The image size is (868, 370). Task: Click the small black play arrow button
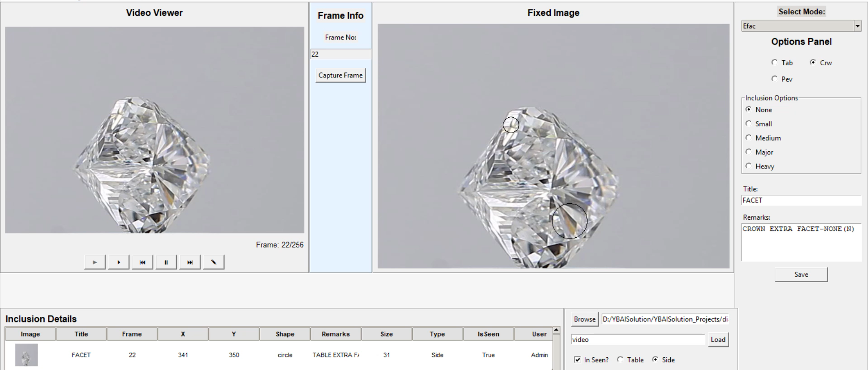click(x=119, y=262)
